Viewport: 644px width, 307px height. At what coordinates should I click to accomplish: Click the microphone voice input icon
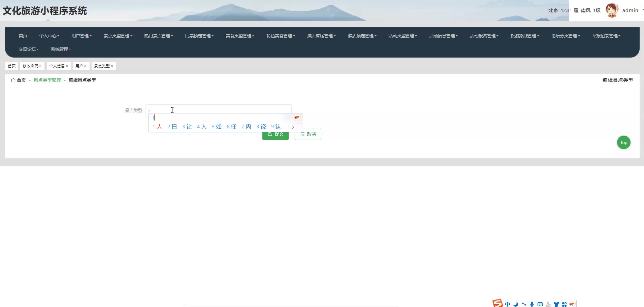532,304
